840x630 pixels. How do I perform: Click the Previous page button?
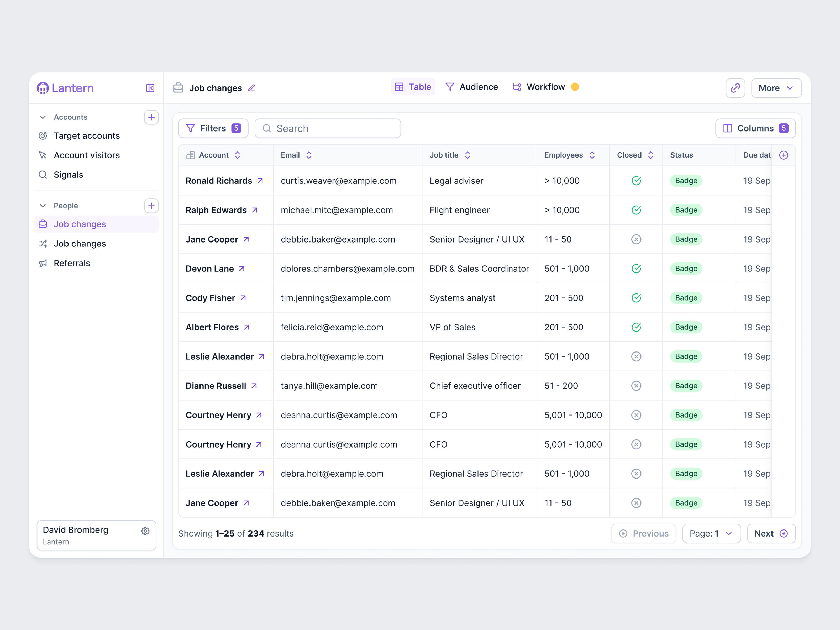pos(643,534)
